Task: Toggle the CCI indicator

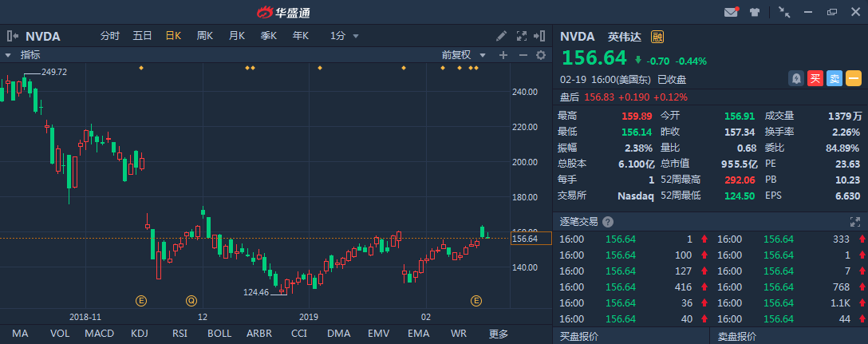Action: (x=299, y=334)
